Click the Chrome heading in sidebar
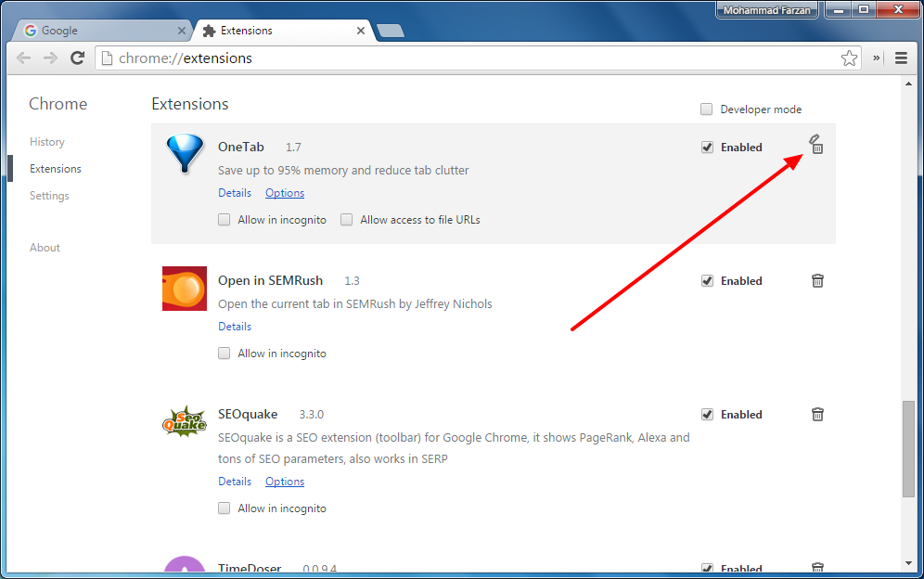Viewport: 924px width, 579px height. (58, 104)
